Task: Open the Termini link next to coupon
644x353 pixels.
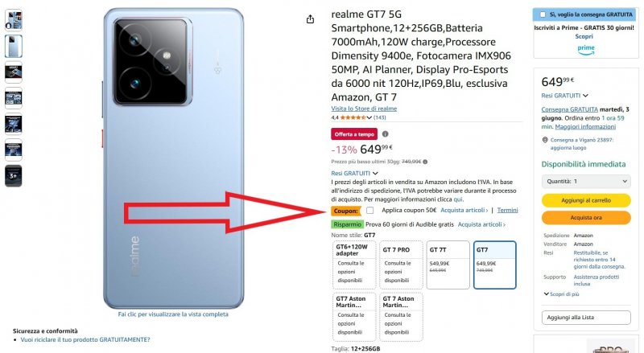Action: pos(507,210)
